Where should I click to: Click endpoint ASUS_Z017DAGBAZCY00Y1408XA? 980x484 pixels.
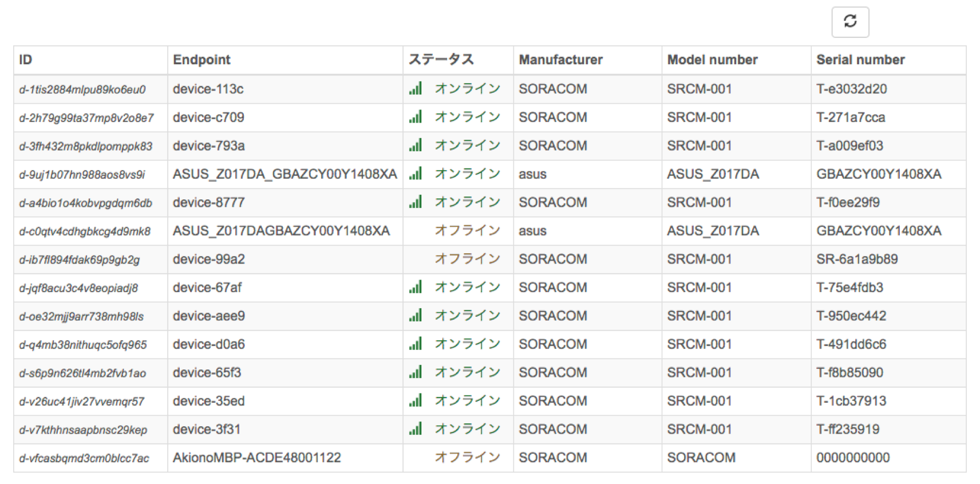pos(282,231)
